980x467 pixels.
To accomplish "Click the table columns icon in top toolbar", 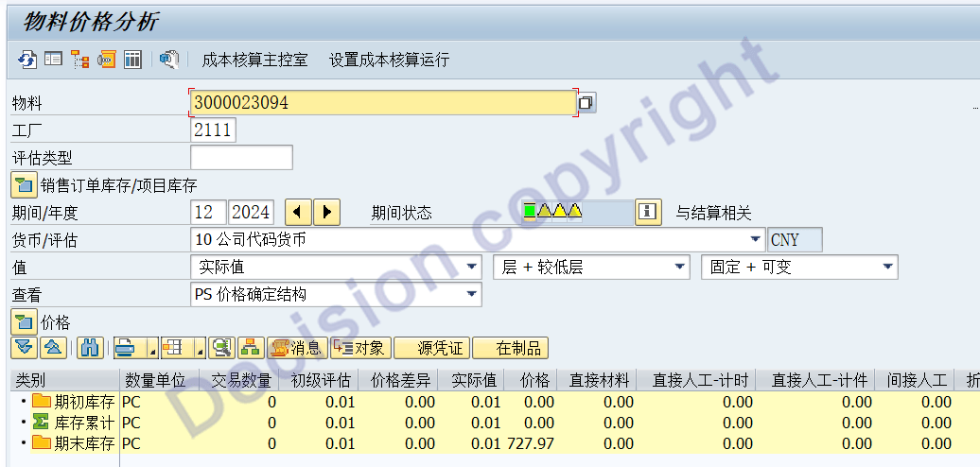I will pos(132,60).
